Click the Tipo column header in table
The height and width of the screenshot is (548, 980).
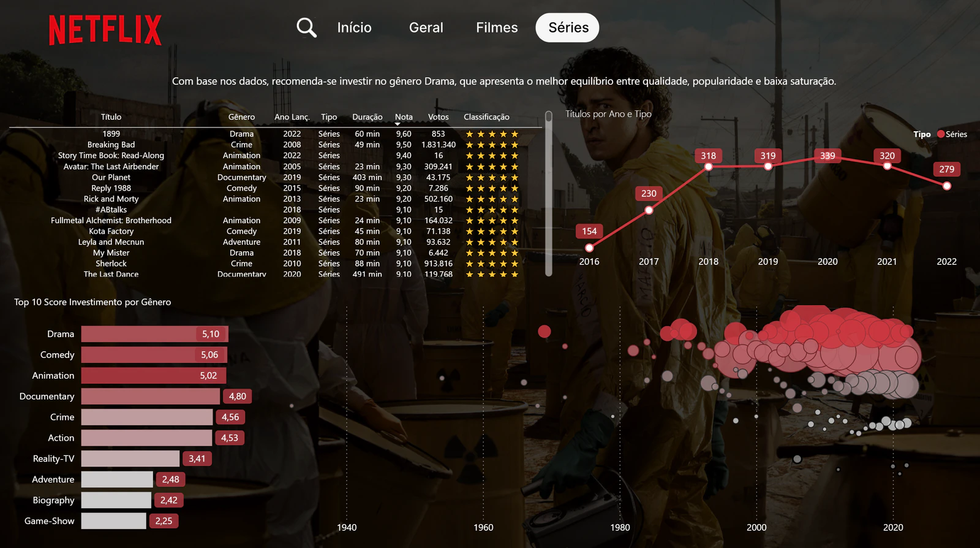point(329,117)
